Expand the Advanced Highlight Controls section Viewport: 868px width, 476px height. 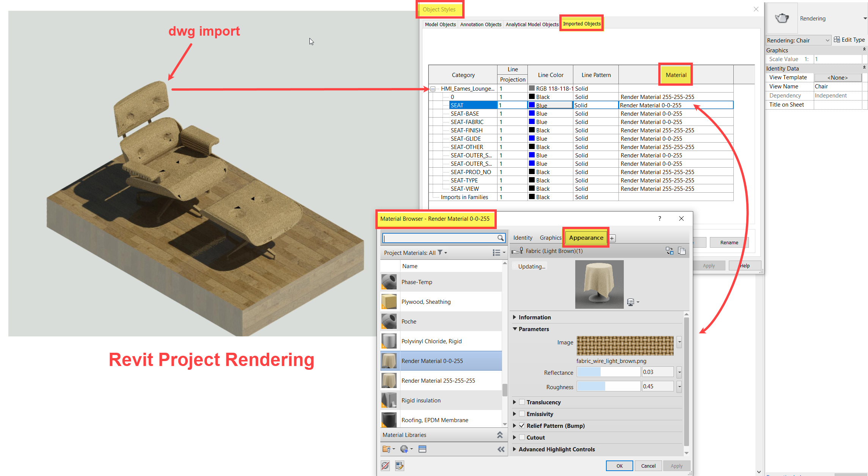(515, 449)
